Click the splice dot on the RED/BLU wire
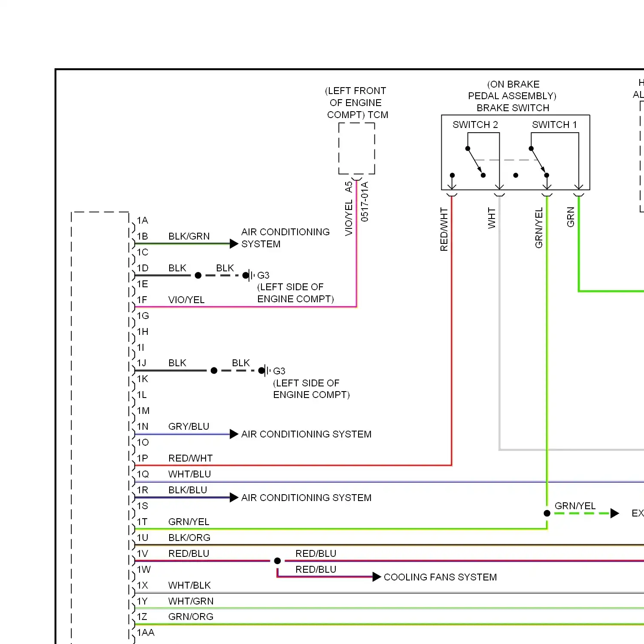This screenshot has height=644, width=644. (x=277, y=561)
